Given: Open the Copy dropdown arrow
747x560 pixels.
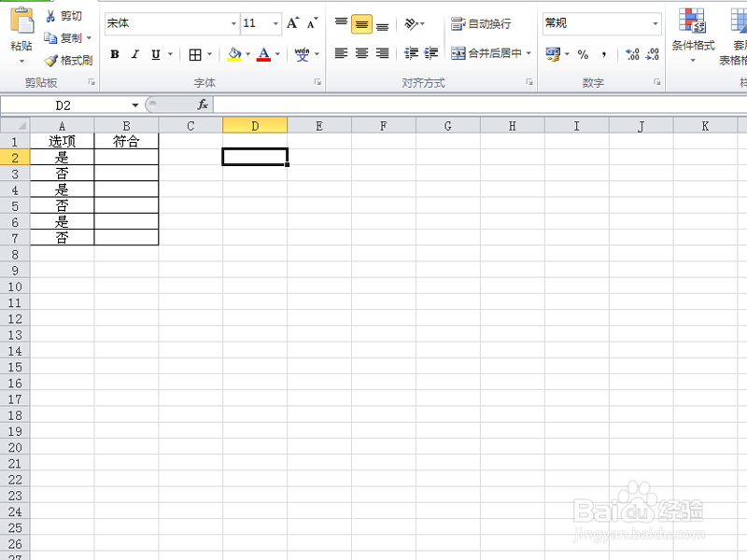Looking at the screenshot, I should tap(89, 37).
